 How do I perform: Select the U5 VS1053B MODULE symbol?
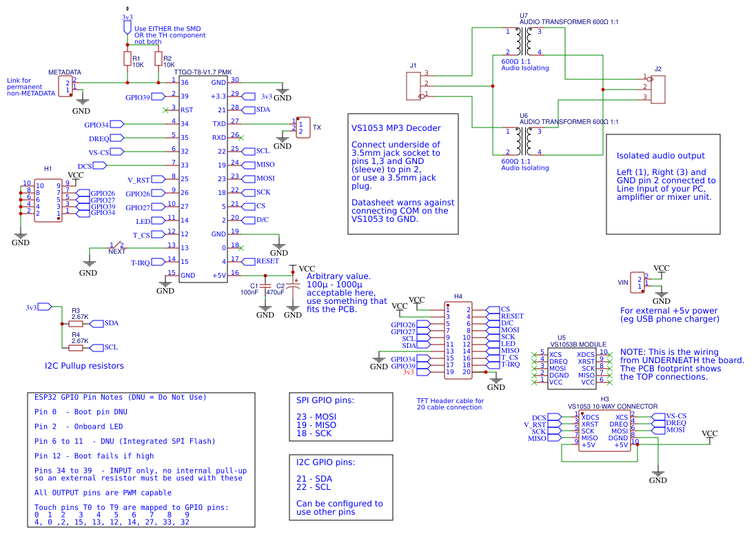point(572,368)
